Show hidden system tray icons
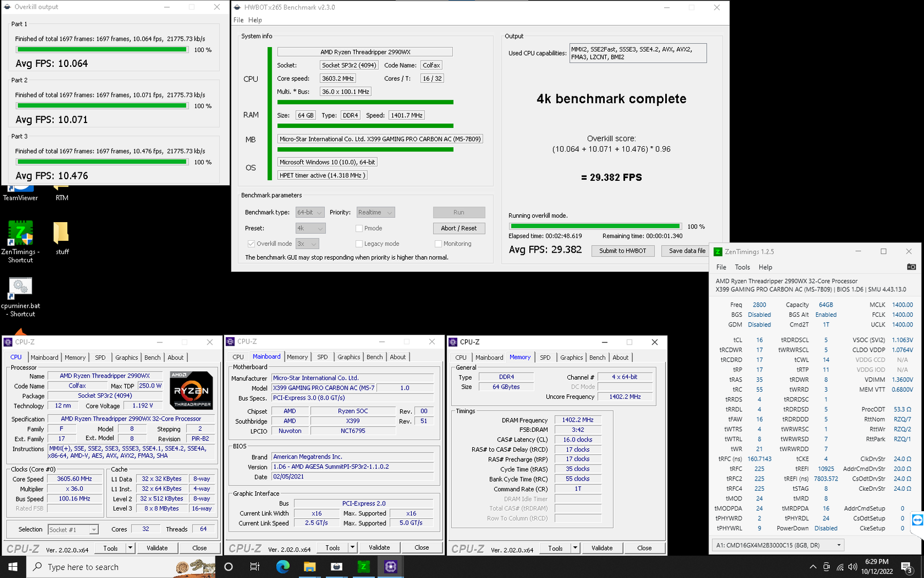The image size is (924, 578). pos(813,567)
